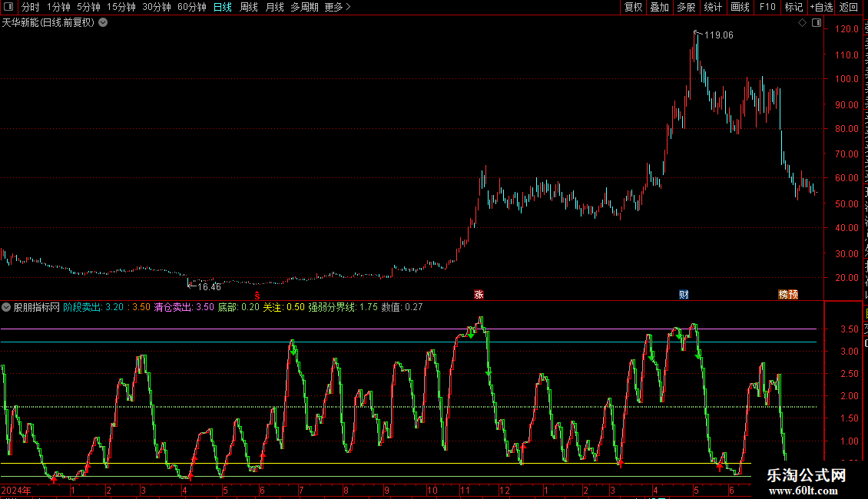The width and height of the screenshot is (868, 499).
Task: Open the 多股 multi-stock view
Action: tap(686, 7)
